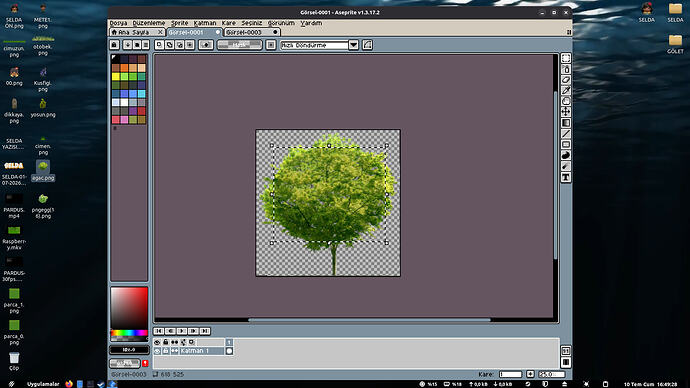The width and height of the screenshot is (690, 388).
Task: Toggle continuous mode on Katman 1 layer
Action: click(x=175, y=351)
